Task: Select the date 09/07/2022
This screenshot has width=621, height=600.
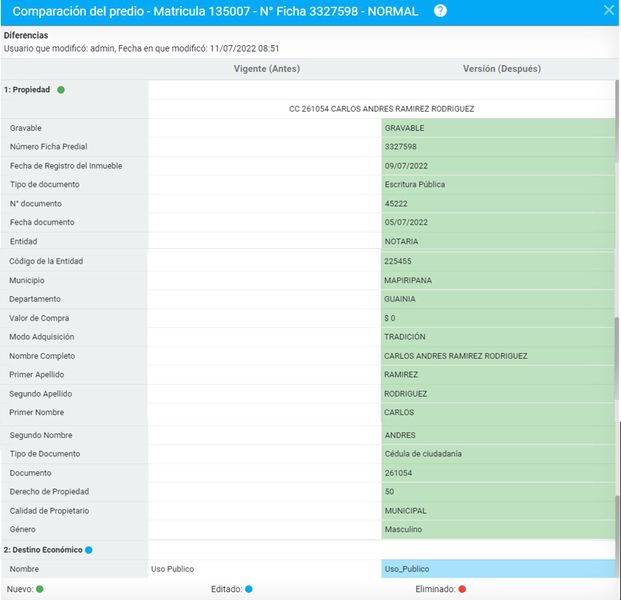Action: 406,166
